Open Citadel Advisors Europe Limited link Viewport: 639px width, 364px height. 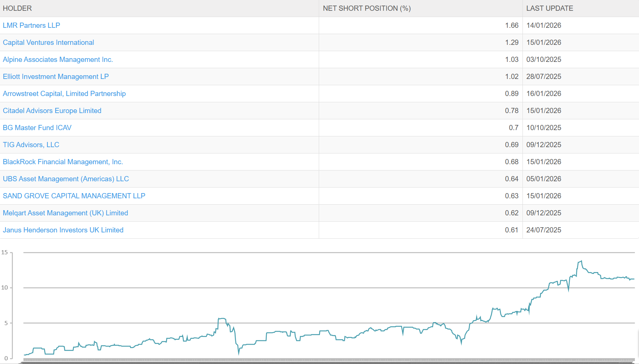pos(52,110)
